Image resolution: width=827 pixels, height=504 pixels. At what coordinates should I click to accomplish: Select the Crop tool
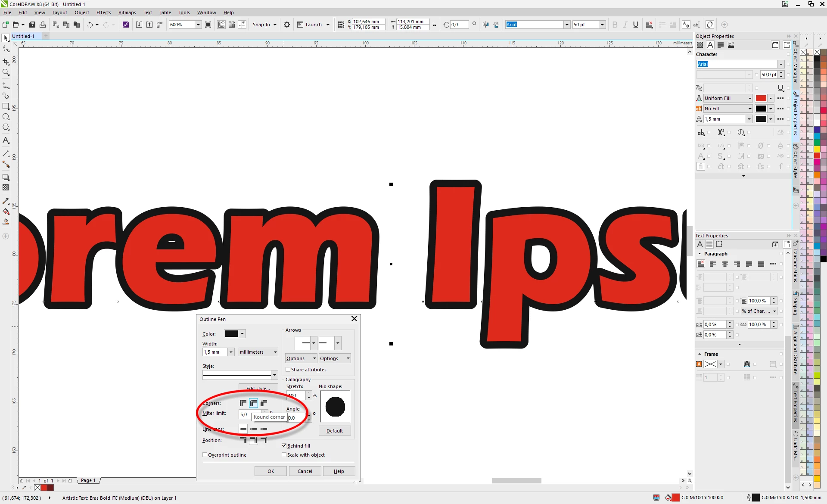[6, 62]
